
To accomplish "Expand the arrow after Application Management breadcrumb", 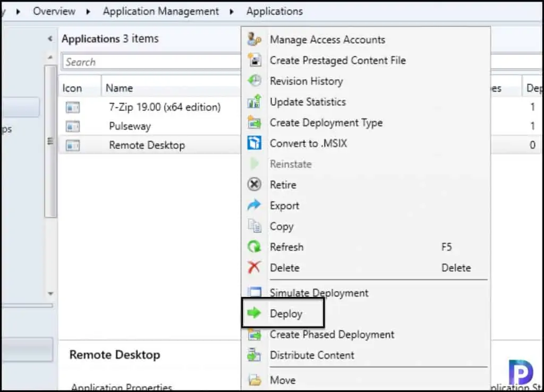I will point(232,12).
